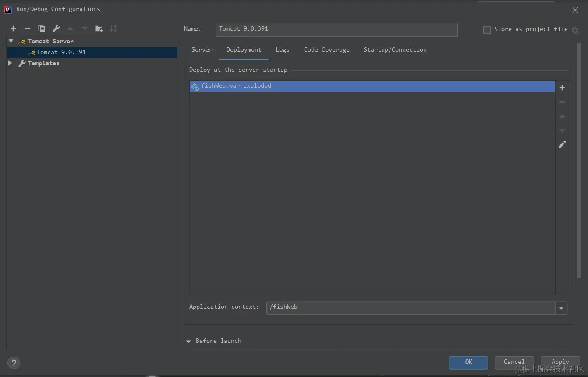Select the Deployment tab
Screen dimensions: 588x377
[x=244, y=49]
